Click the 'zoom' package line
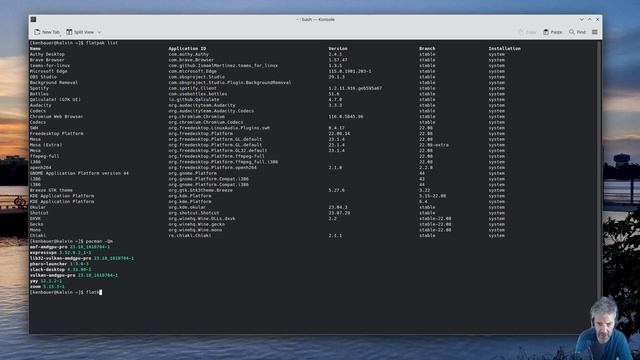This screenshot has height=360, width=640. [47, 287]
